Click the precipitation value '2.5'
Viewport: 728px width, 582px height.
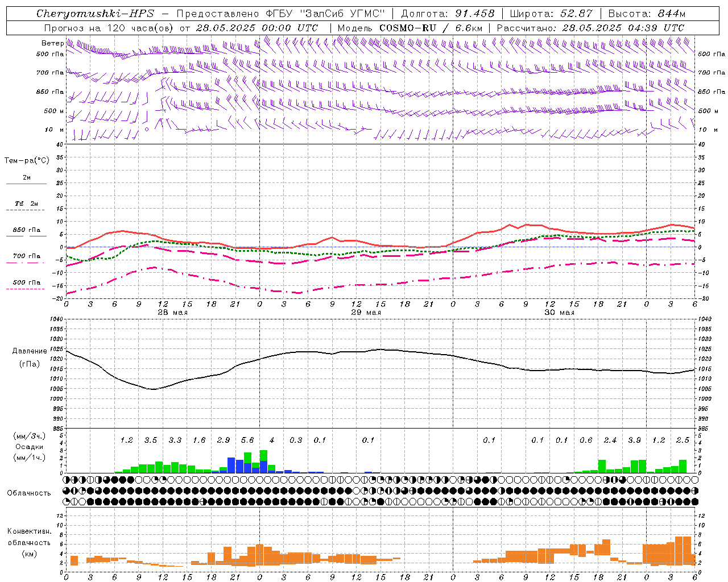coord(682,440)
